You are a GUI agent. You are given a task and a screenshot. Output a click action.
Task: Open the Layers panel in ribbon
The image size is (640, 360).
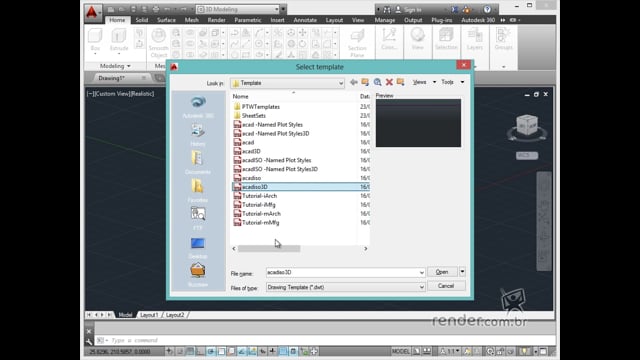(x=475, y=40)
